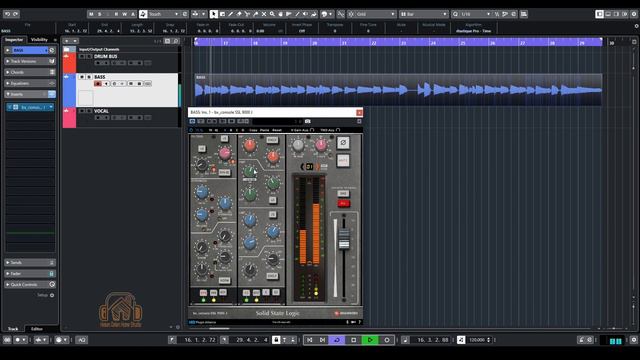Image resolution: width=640 pixels, height=360 pixels.
Task: Toggle global Solo S state button
Action: 100,14
